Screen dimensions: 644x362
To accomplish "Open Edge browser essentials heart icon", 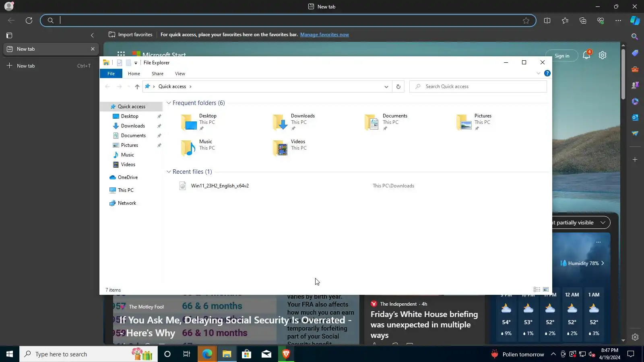I will click(x=601, y=21).
